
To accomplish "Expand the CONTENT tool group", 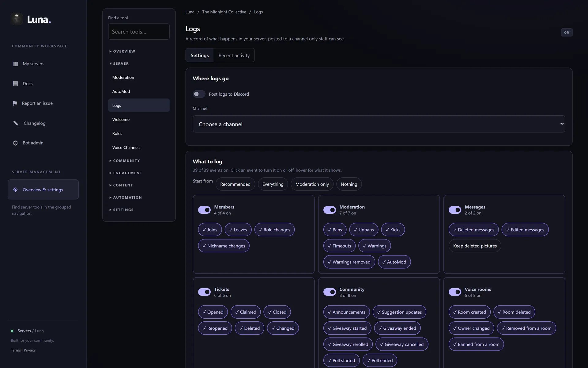I will pos(121,185).
